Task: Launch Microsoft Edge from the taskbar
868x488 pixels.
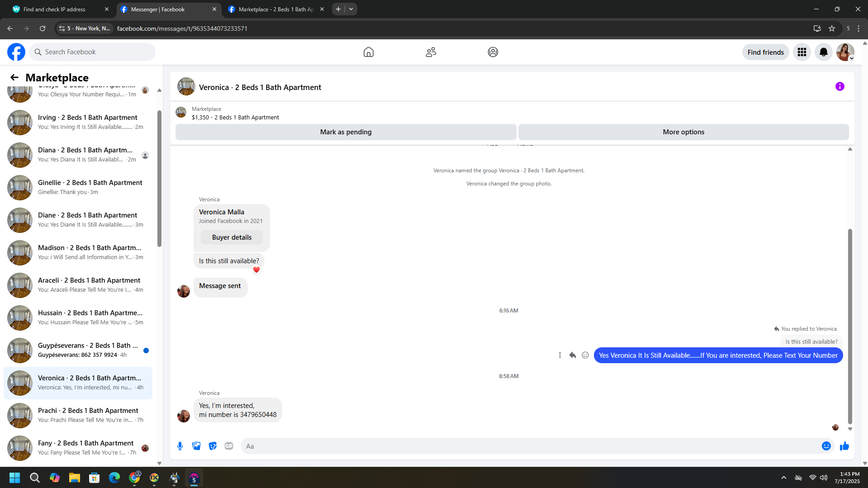Action: (x=114, y=478)
